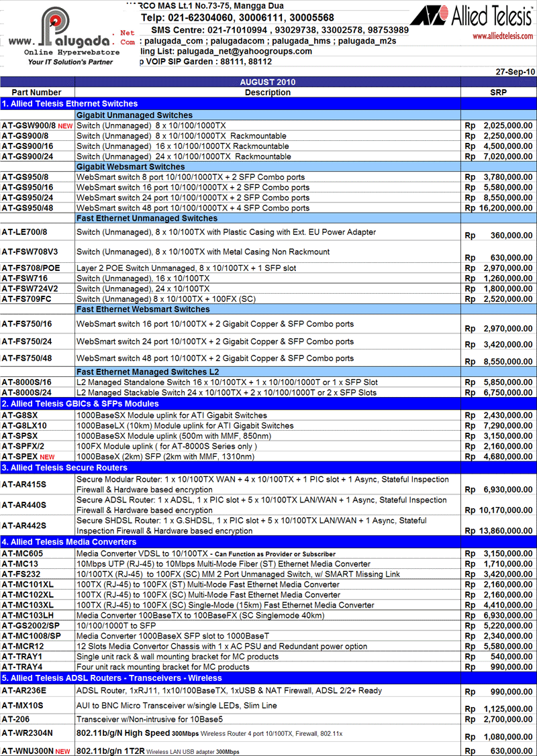Click part number AT-GS950/8

pyautogui.click(x=25, y=177)
